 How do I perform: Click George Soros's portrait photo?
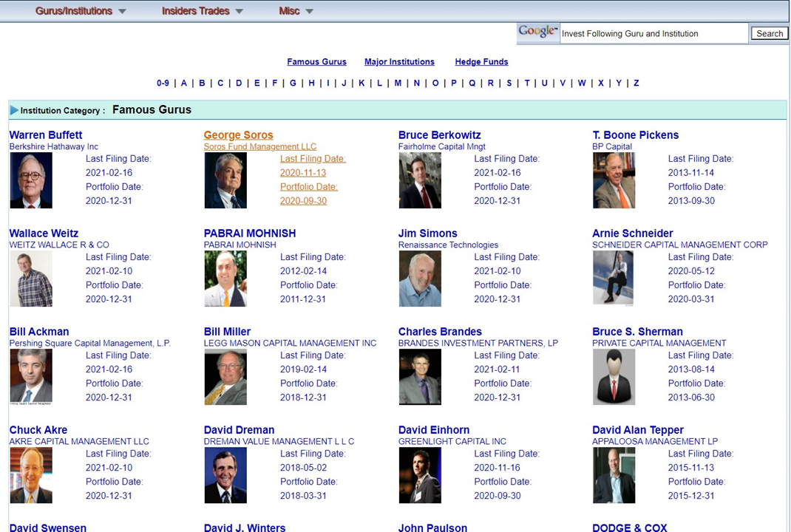pos(225,180)
